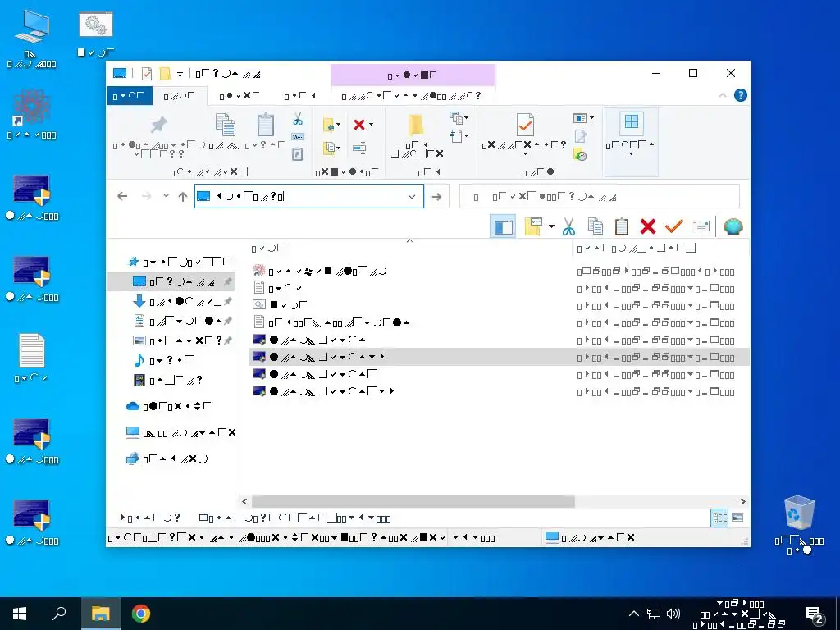
Task: Open the folder options dropdown arrow in lower toolbar
Action: (551, 226)
